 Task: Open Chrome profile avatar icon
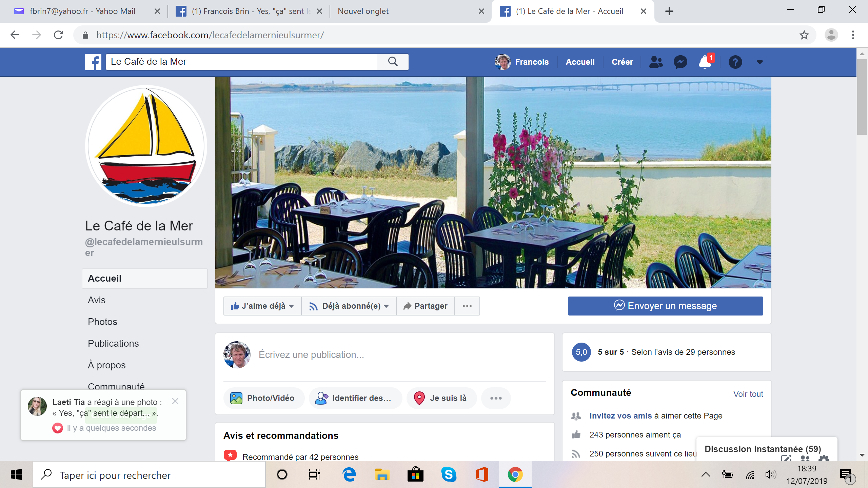point(831,35)
